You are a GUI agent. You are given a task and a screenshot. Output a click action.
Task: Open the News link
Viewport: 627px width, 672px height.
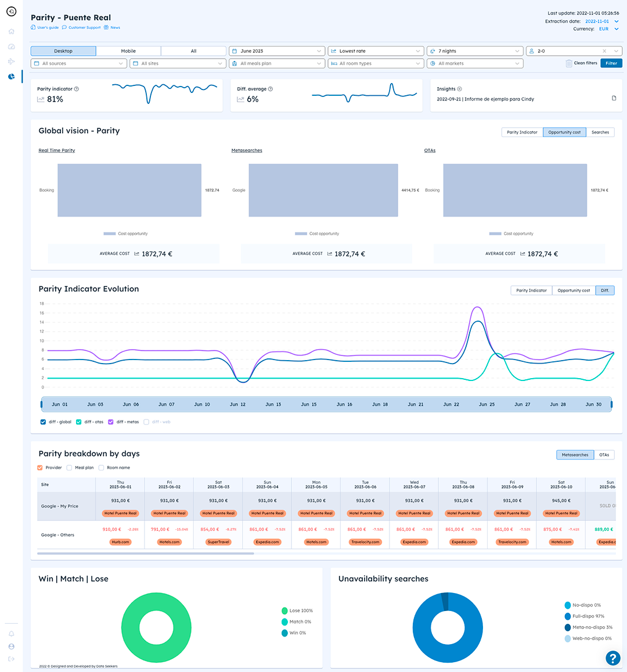click(x=115, y=27)
